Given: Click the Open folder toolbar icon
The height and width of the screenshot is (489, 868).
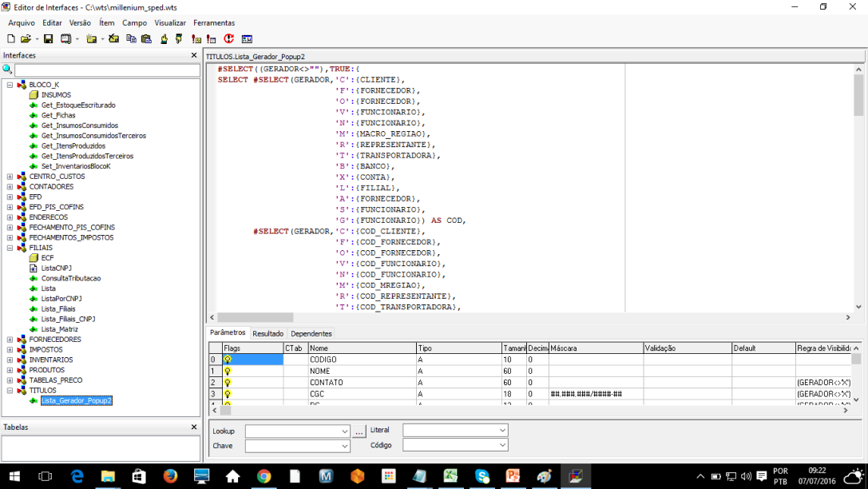Looking at the screenshot, I should (26, 38).
